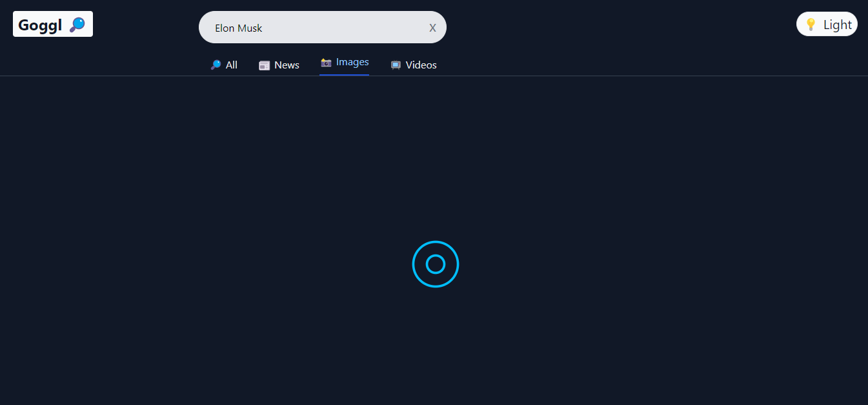
Task: Go to the Videos tab
Action: pos(413,65)
